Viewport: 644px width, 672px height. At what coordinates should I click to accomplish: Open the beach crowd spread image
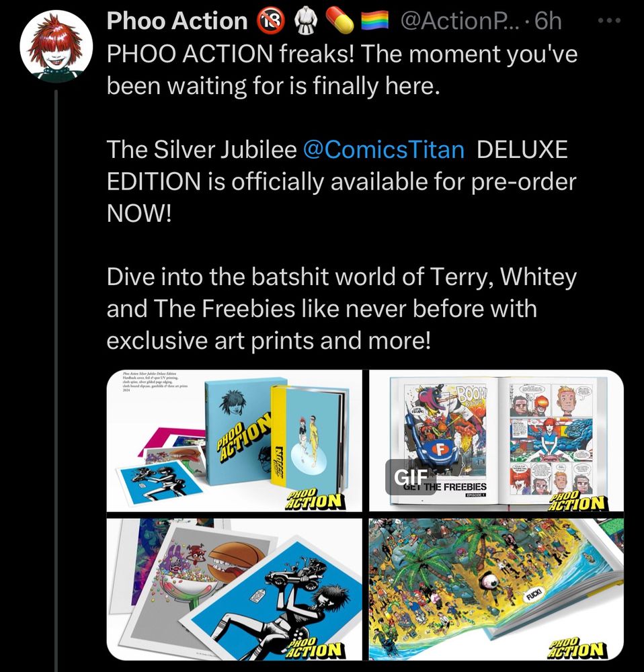click(497, 589)
